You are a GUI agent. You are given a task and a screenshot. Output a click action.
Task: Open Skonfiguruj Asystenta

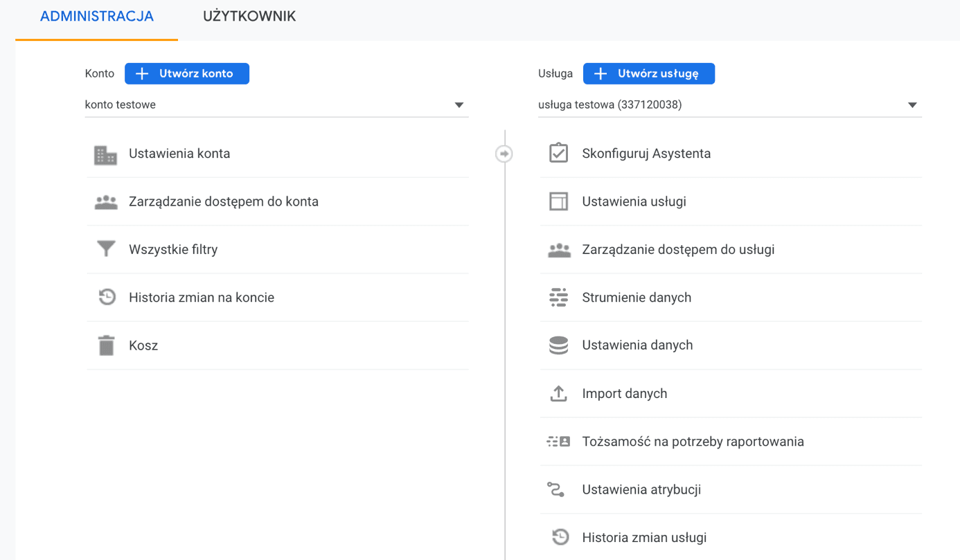coord(731,154)
